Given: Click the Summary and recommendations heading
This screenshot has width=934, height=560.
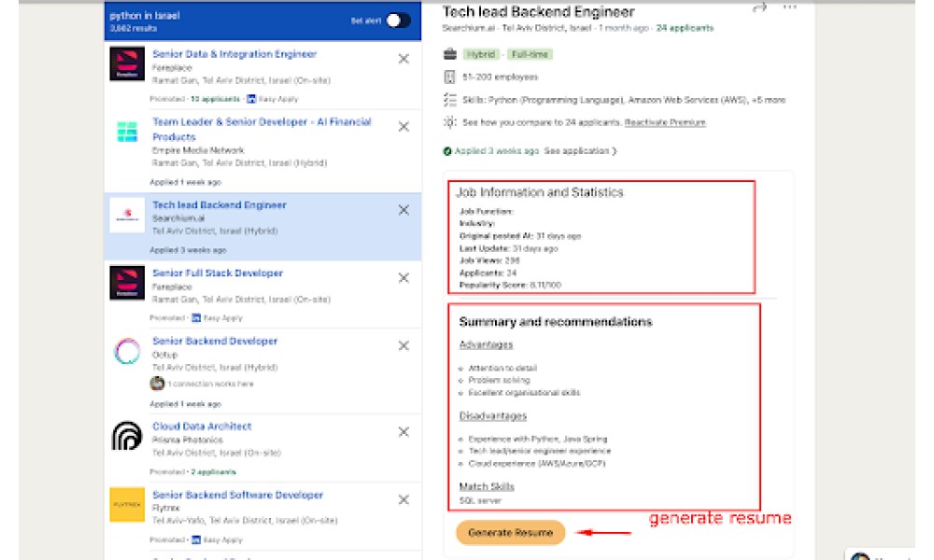Looking at the screenshot, I should tap(555, 322).
